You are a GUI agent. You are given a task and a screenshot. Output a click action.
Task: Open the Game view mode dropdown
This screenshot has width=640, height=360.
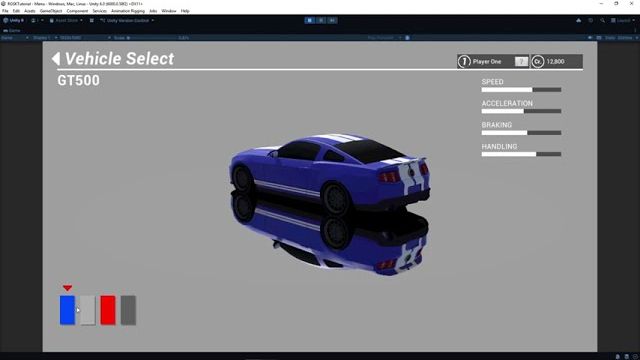(15, 38)
